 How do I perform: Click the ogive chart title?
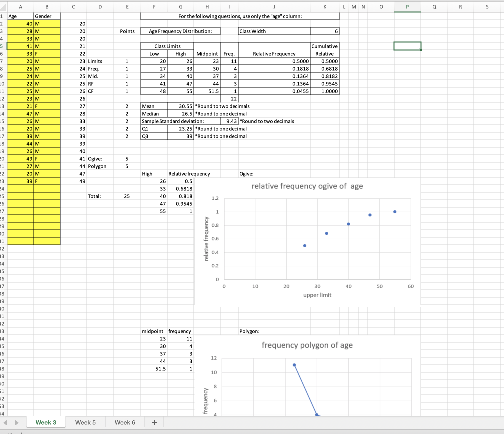point(307,186)
